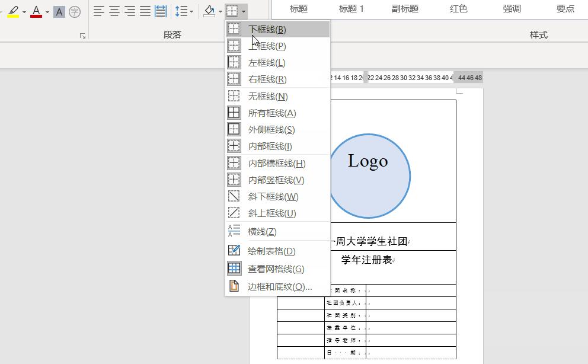588x364 pixels.
Task: Align the paragraph to center
Action: coord(114,11)
